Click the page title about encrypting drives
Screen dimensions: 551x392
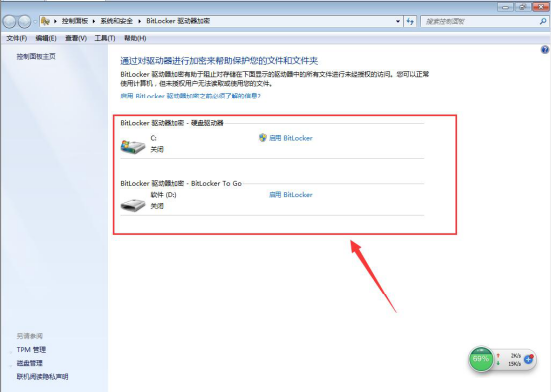point(219,61)
